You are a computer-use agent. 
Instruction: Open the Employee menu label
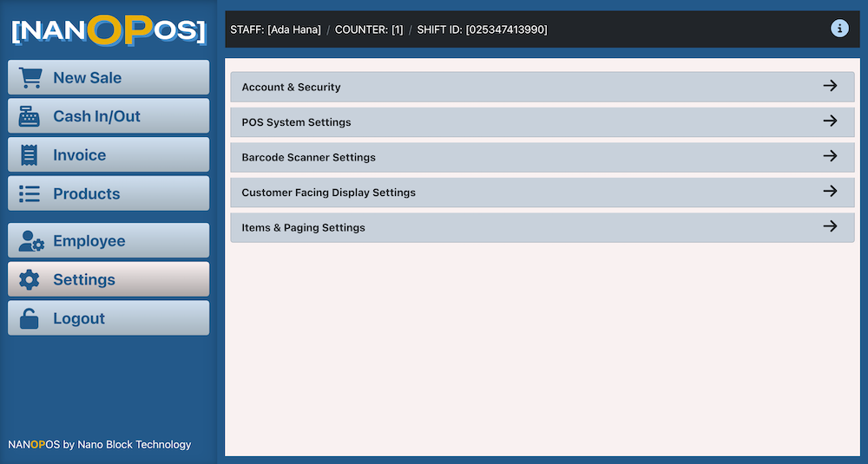pos(89,241)
